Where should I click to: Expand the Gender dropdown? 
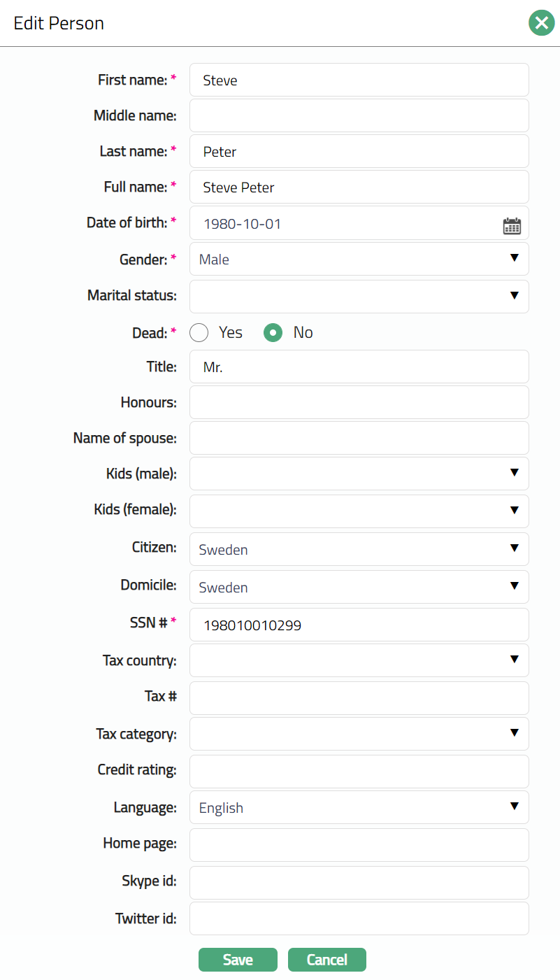pyautogui.click(x=359, y=260)
